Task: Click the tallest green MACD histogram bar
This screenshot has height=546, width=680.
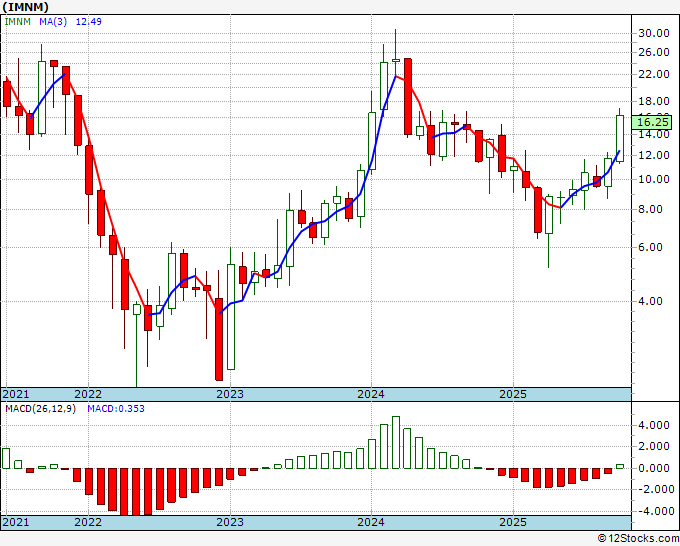Action: click(x=395, y=442)
